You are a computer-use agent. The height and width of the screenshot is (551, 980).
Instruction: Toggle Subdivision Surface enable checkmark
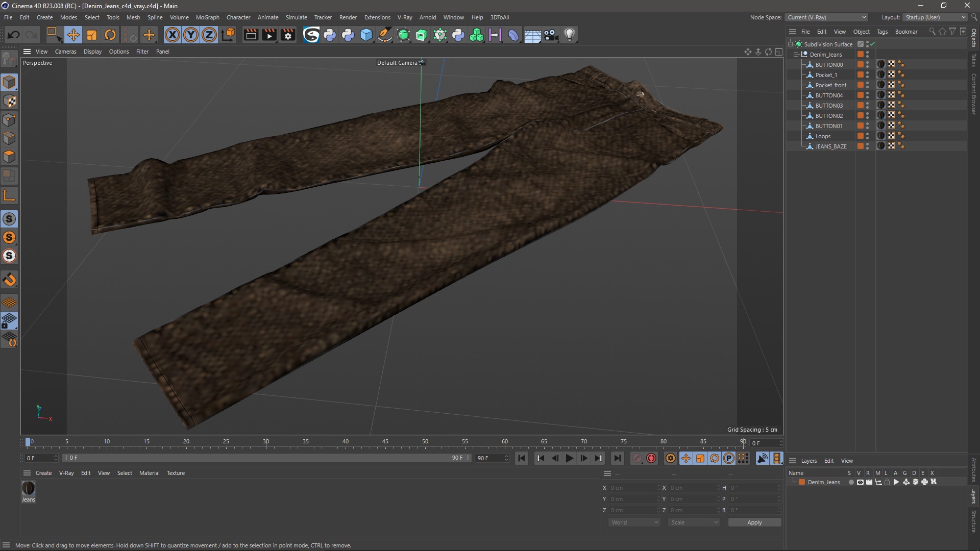873,44
